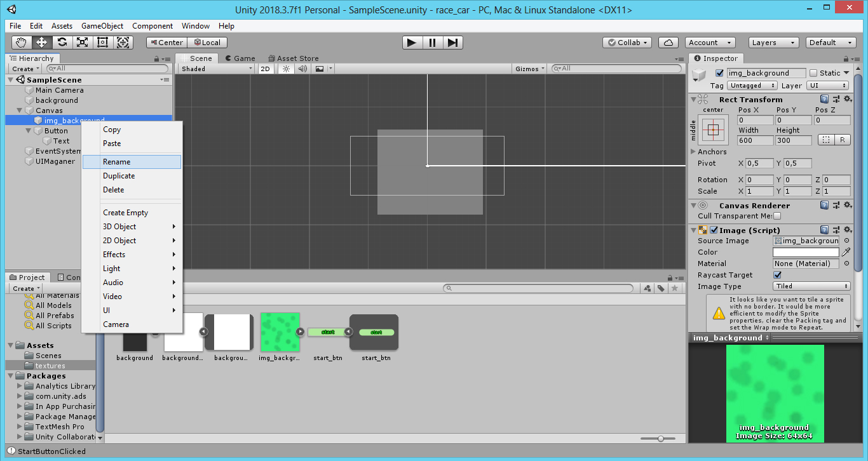Image resolution: width=868 pixels, height=461 pixels.
Task: Toggle 2D scene view mode
Action: 266,69
